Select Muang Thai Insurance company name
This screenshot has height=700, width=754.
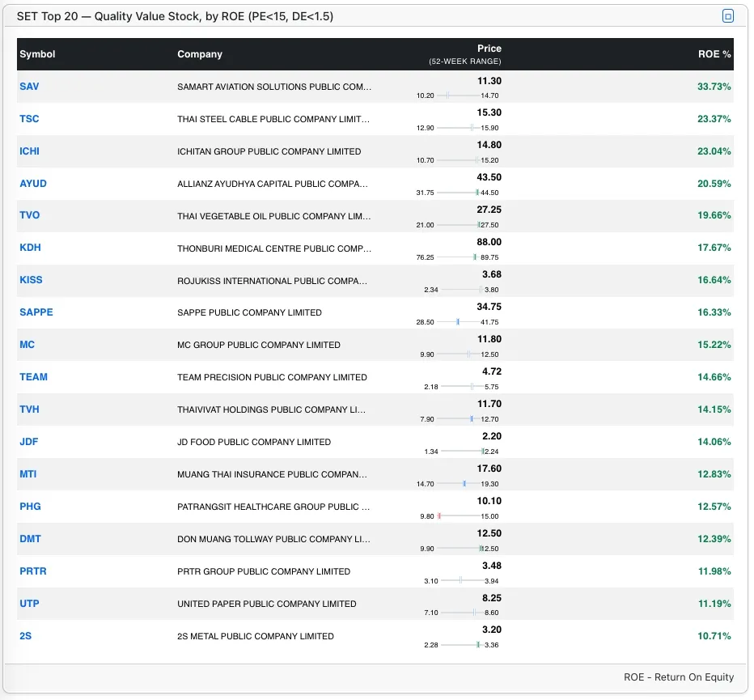(272, 474)
